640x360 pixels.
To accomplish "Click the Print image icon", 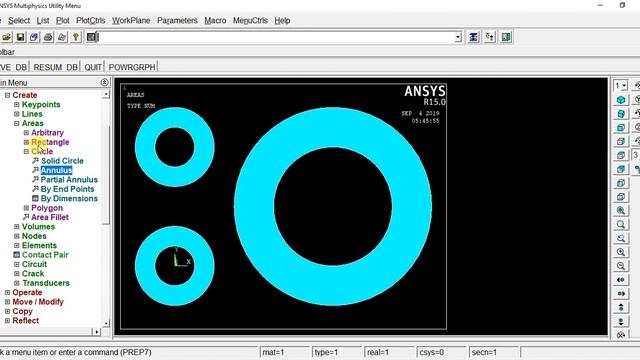I will [x=48, y=37].
